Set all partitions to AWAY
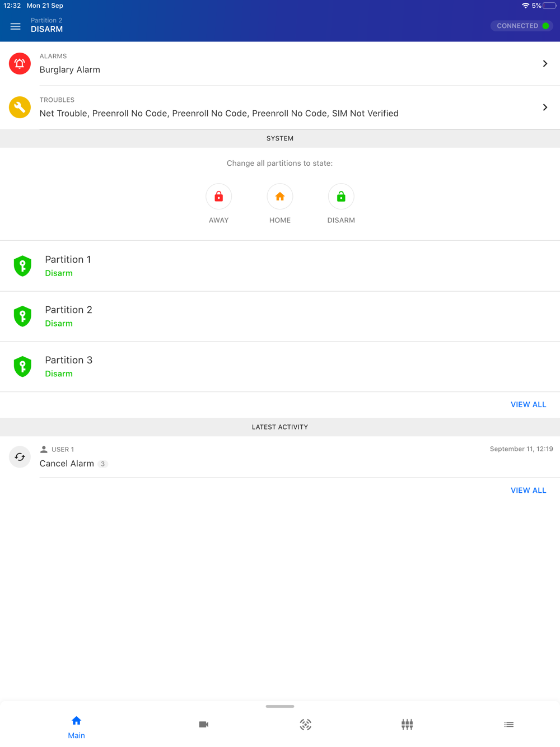 click(x=218, y=197)
